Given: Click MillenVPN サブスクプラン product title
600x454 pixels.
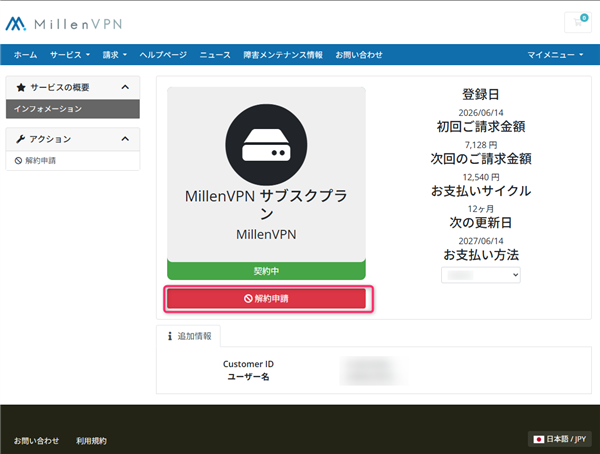Looking at the screenshot, I should (x=266, y=204).
